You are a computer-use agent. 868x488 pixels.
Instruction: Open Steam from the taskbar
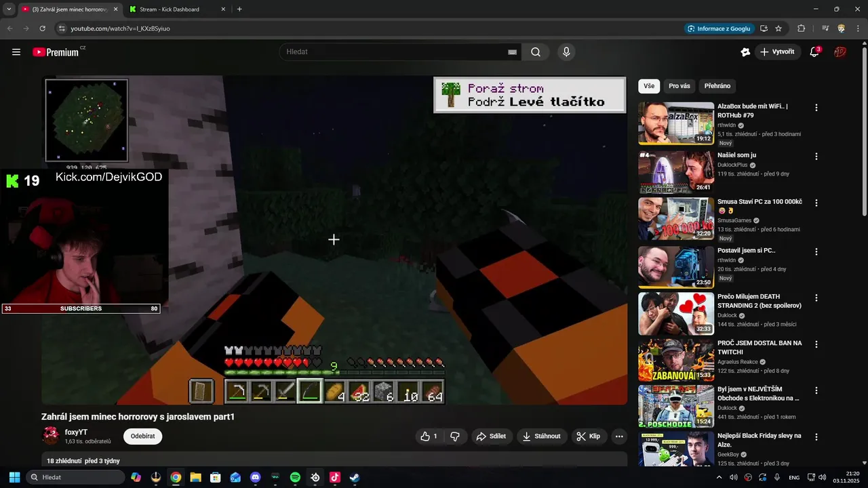pyautogui.click(x=355, y=477)
